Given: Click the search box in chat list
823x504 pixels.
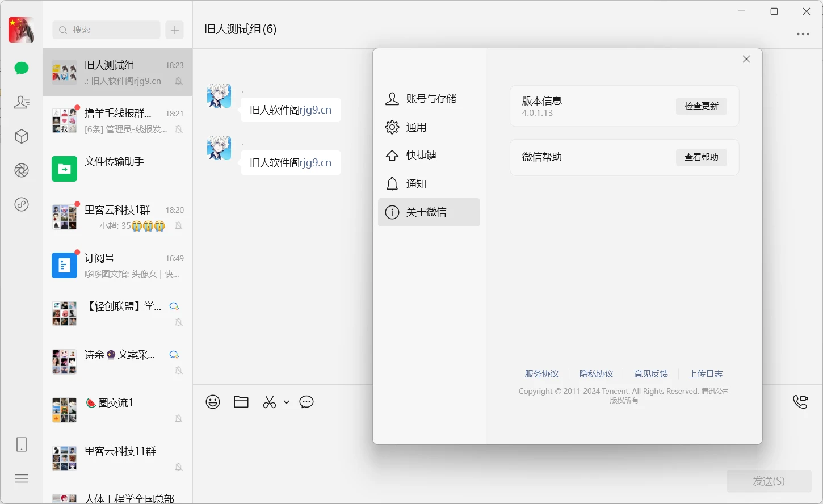Looking at the screenshot, I should pyautogui.click(x=107, y=30).
